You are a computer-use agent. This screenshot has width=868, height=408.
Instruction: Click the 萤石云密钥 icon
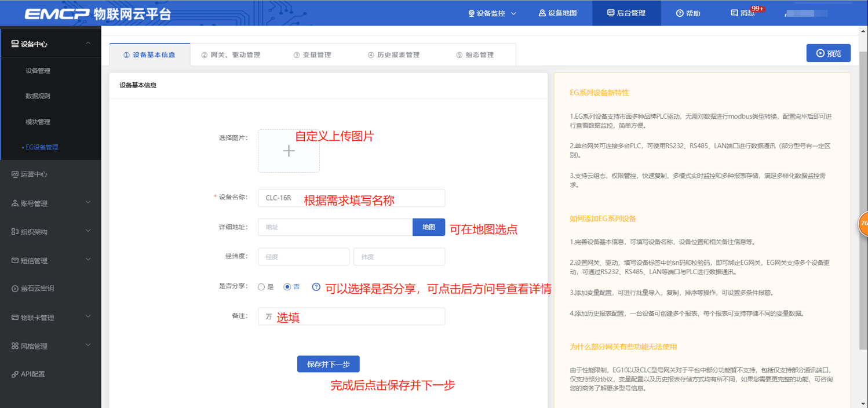click(15, 288)
